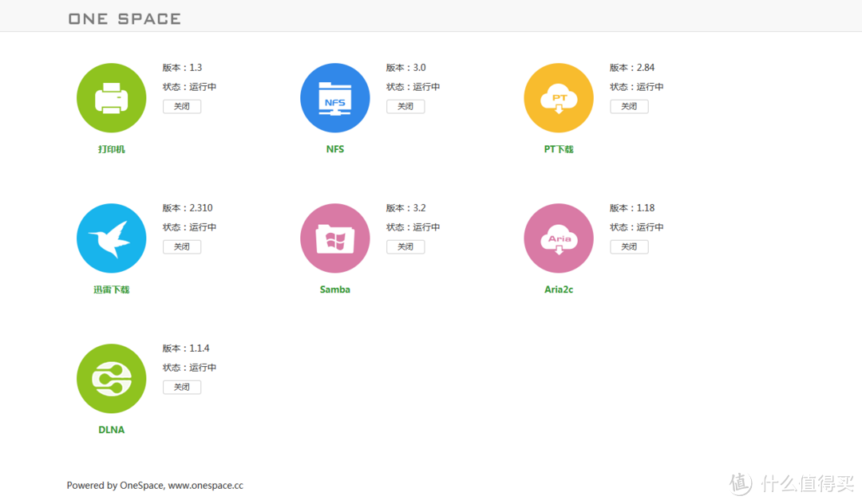The image size is (862, 504).
Task: Click version text 版本：3.0
Action: (405, 68)
